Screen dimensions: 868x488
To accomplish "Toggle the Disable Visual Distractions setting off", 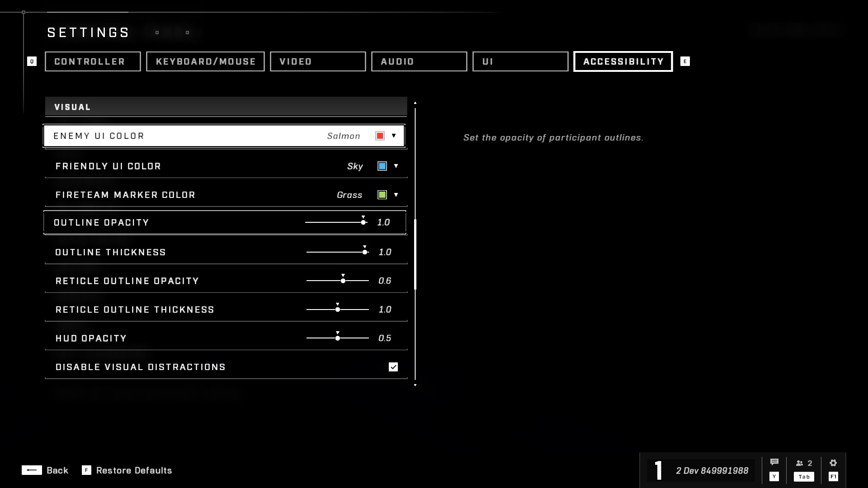I will pos(393,366).
